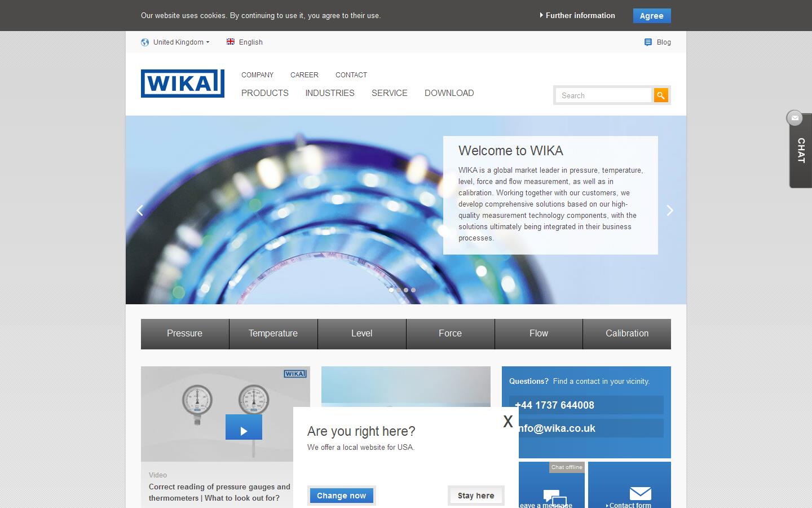The image size is (812, 508).
Task: Open the Blog link icon
Action: [x=648, y=42]
